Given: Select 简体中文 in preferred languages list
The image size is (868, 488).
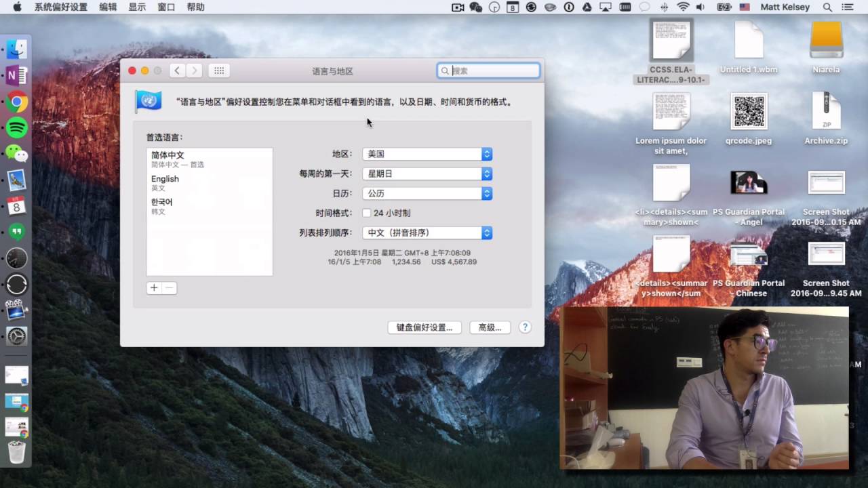Looking at the screenshot, I should (x=210, y=159).
